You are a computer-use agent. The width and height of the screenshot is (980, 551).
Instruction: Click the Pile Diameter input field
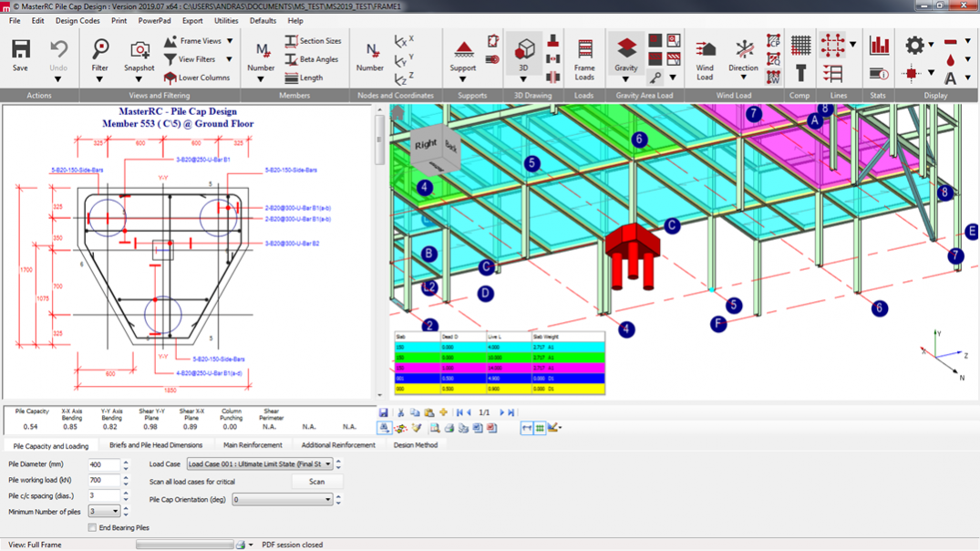point(103,464)
